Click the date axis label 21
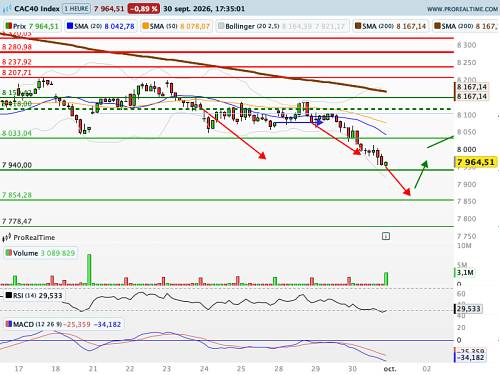 coord(93,369)
